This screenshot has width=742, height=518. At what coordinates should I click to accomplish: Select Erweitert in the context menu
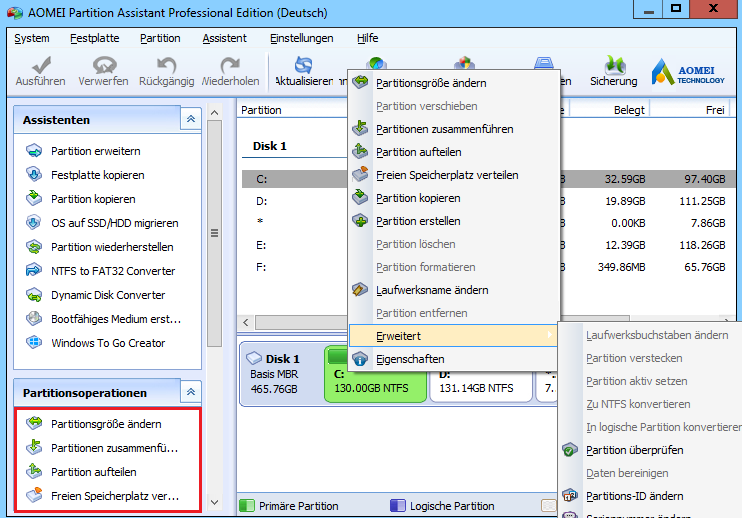(453, 336)
